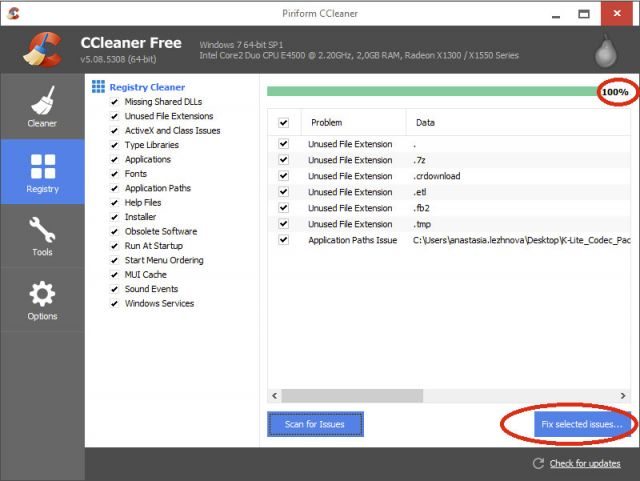Click the pear icon in the header
Screen dimensions: 640x481
pos(605,51)
